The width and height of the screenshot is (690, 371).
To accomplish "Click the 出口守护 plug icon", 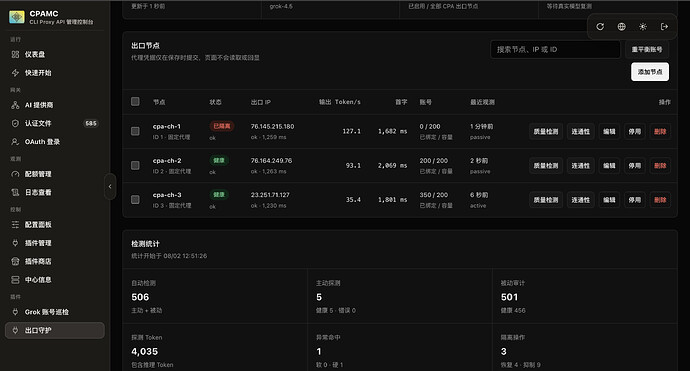I will click(15, 331).
